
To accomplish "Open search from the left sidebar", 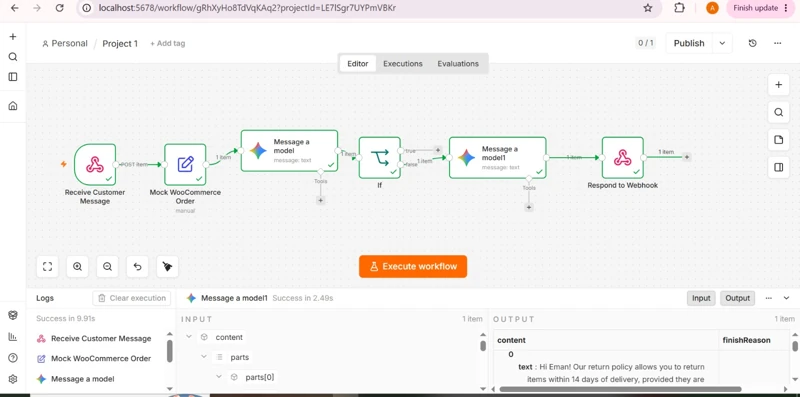I will point(13,57).
